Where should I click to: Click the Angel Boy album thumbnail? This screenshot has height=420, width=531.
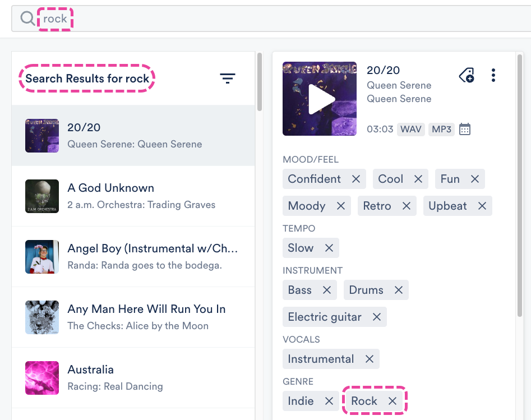pos(42,257)
